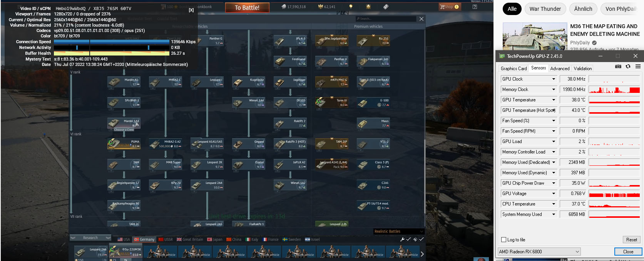
Task: Click the warbond shield icon in top bar
Action: click(368, 7)
